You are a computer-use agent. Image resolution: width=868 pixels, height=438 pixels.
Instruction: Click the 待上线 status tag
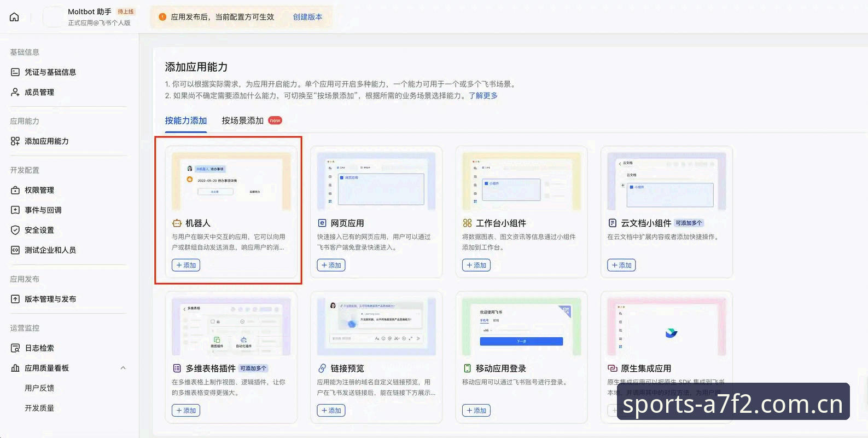point(126,11)
